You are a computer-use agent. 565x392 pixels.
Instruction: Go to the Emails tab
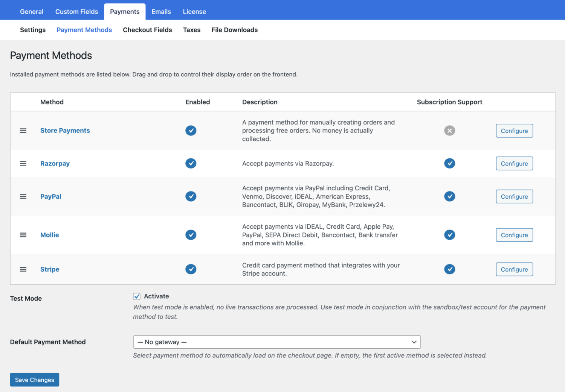pos(161,12)
